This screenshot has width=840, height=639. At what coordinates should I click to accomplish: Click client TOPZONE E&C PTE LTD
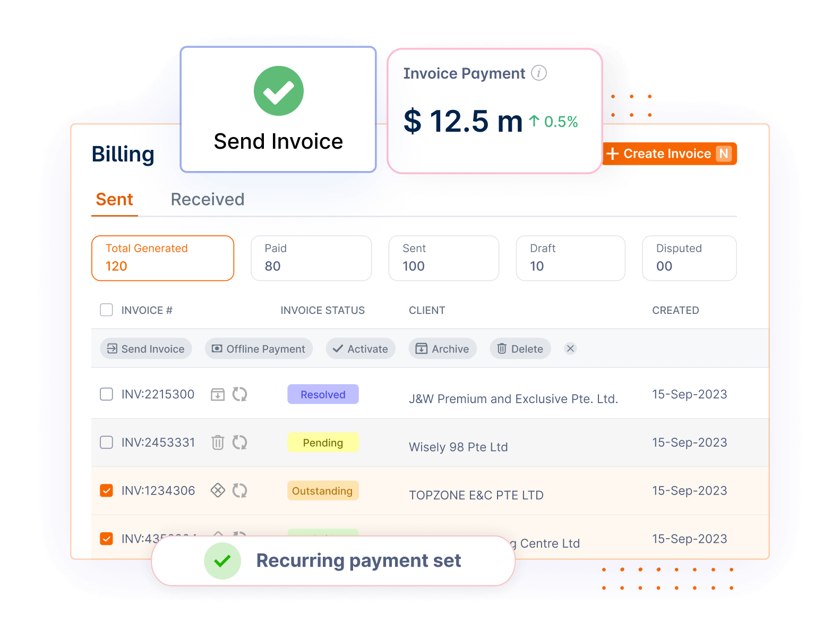click(x=476, y=495)
